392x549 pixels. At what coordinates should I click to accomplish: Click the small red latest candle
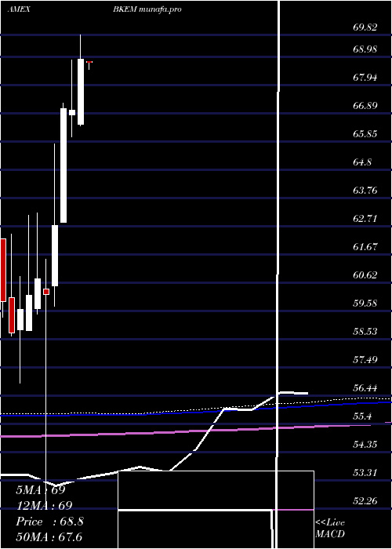89,62
